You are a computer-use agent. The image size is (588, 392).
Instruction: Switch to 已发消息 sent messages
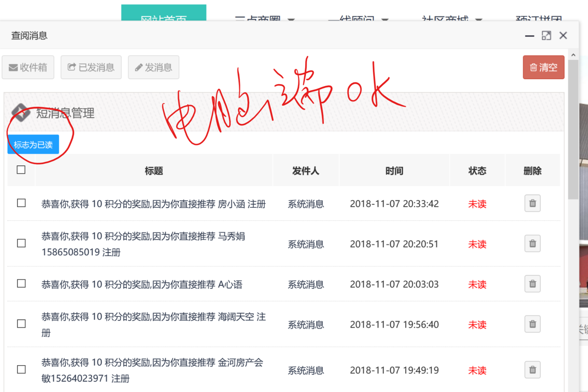coord(91,67)
